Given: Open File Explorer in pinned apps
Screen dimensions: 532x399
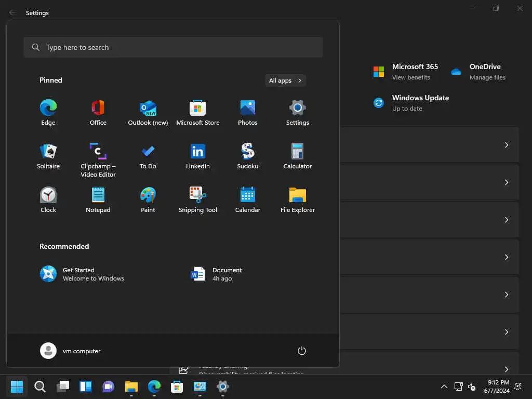Looking at the screenshot, I should (298, 200).
